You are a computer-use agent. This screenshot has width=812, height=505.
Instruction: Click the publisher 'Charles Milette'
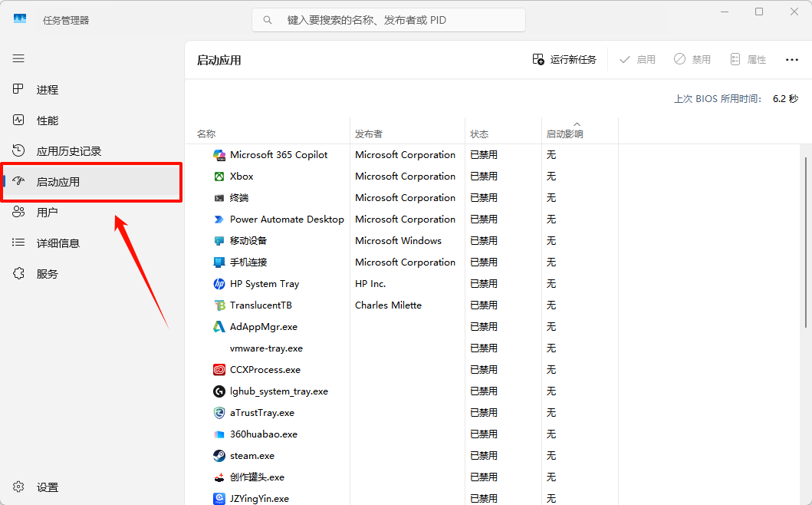[389, 305]
